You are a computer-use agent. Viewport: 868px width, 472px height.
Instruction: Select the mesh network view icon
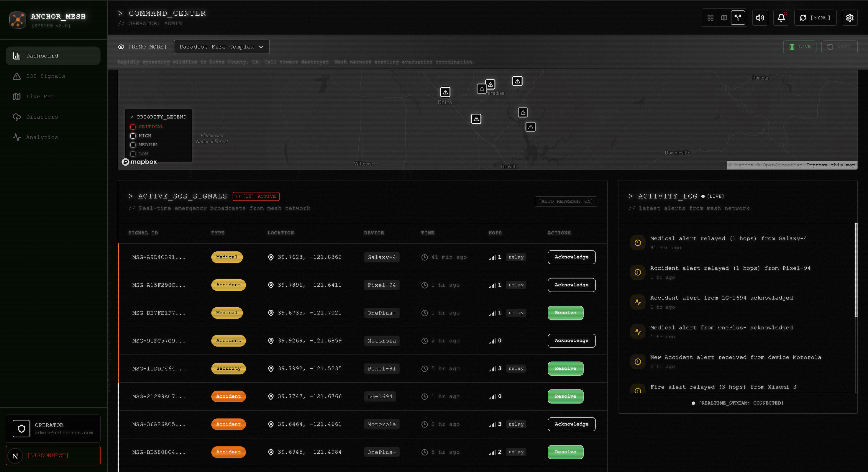click(x=738, y=17)
